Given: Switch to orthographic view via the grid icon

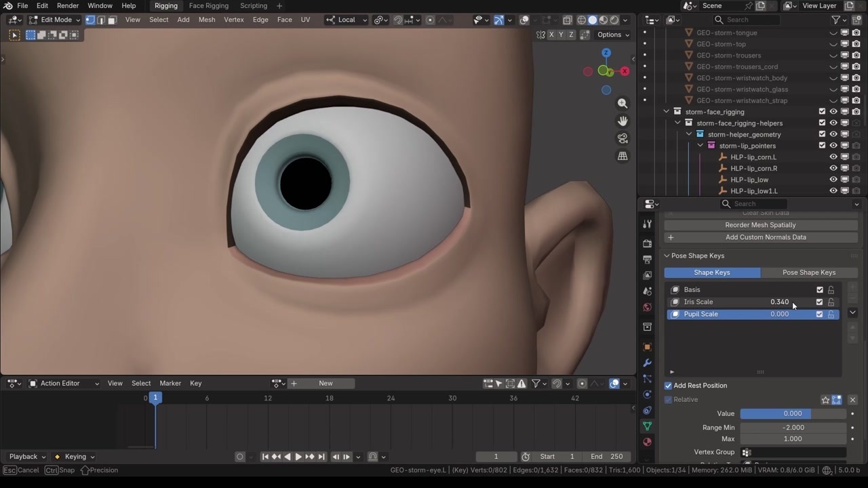Looking at the screenshot, I should pos(623,157).
